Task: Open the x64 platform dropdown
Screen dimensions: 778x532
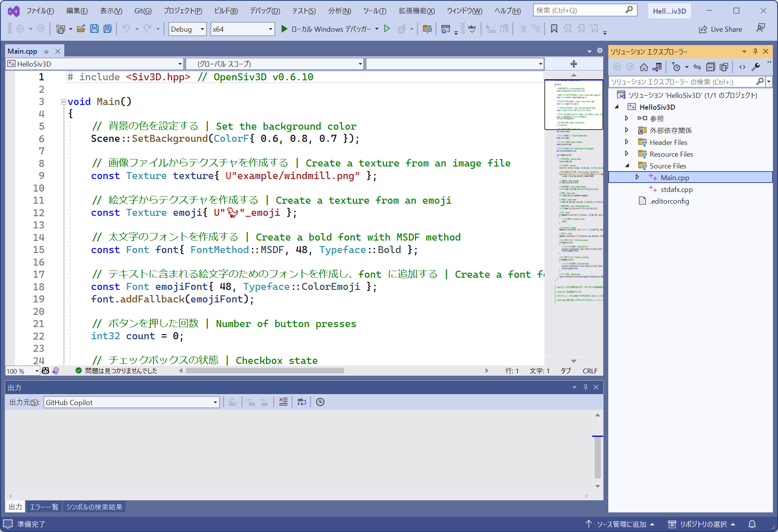Action: pos(242,29)
